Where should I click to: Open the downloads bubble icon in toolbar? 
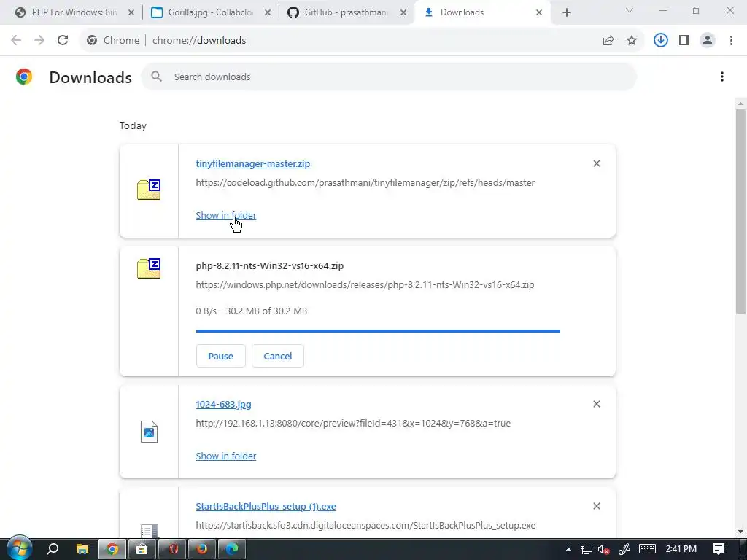(x=661, y=41)
